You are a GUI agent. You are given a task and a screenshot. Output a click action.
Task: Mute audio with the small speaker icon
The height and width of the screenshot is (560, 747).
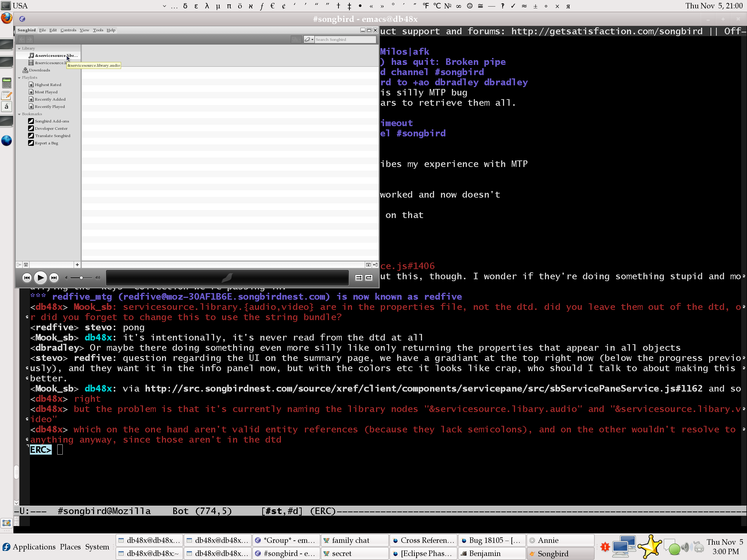tap(66, 278)
